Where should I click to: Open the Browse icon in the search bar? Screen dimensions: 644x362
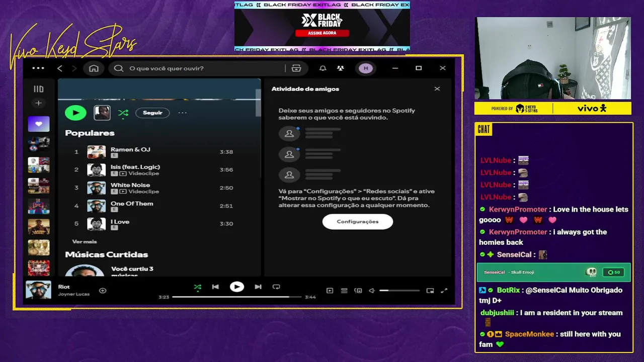pyautogui.click(x=296, y=68)
